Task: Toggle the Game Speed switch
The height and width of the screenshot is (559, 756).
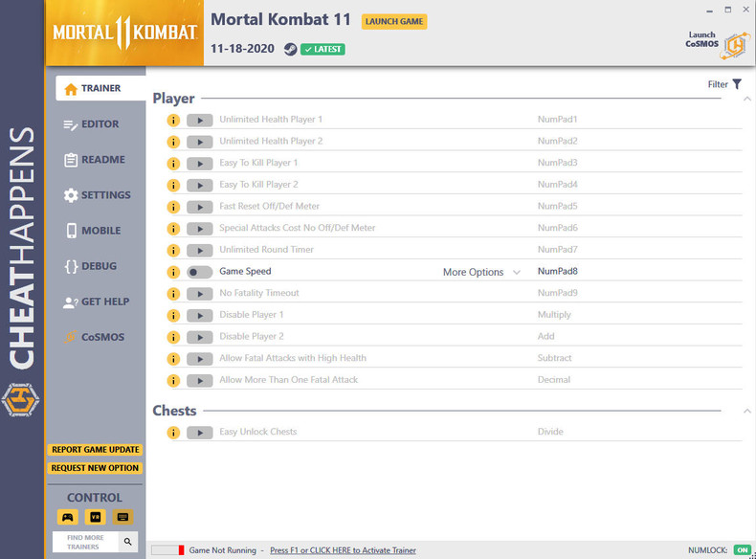Action: point(200,272)
